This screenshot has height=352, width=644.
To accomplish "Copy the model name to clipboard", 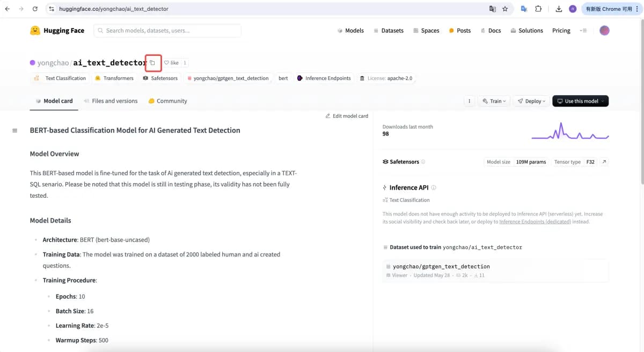I will coord(152,63).
